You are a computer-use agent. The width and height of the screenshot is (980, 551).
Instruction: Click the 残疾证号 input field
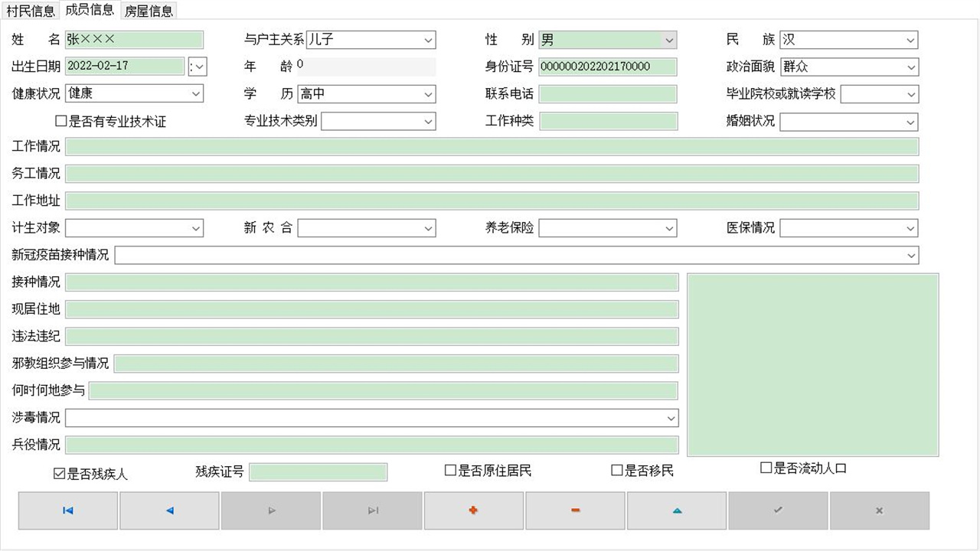(x=318, y=471)
